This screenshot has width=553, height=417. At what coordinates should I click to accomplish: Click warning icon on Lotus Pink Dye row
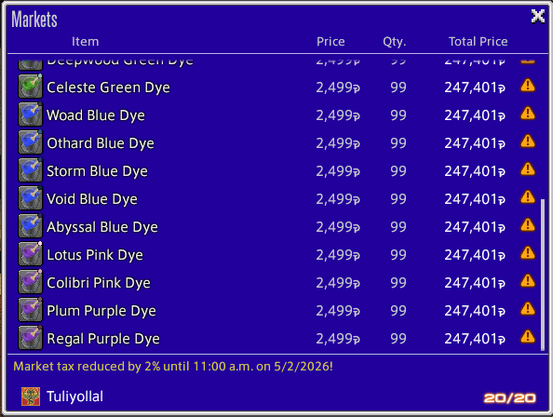tap(528, 253)
